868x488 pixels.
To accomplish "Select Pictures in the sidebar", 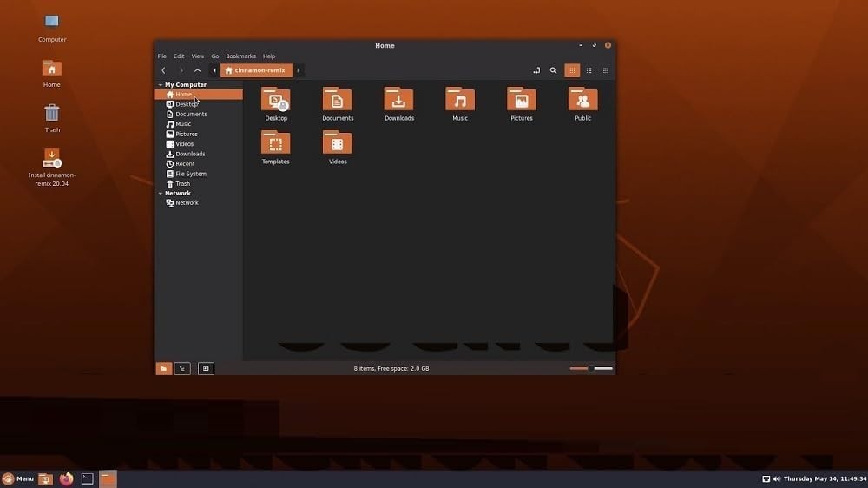I will coord(198,134).
